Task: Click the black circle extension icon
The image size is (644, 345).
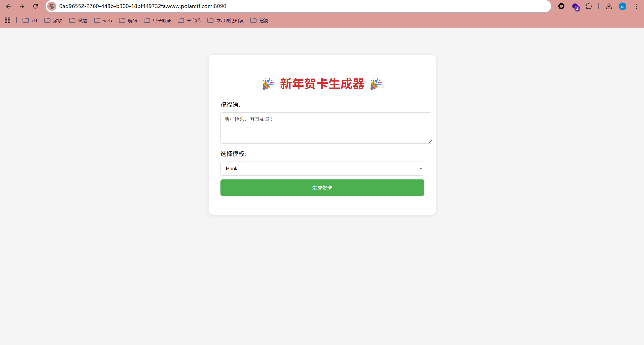Action: click(x=561, y=6)
